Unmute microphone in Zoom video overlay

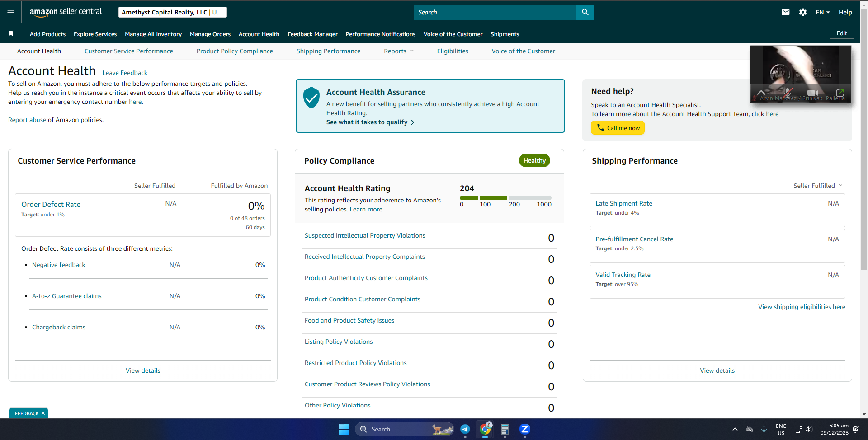pos(788,93)
